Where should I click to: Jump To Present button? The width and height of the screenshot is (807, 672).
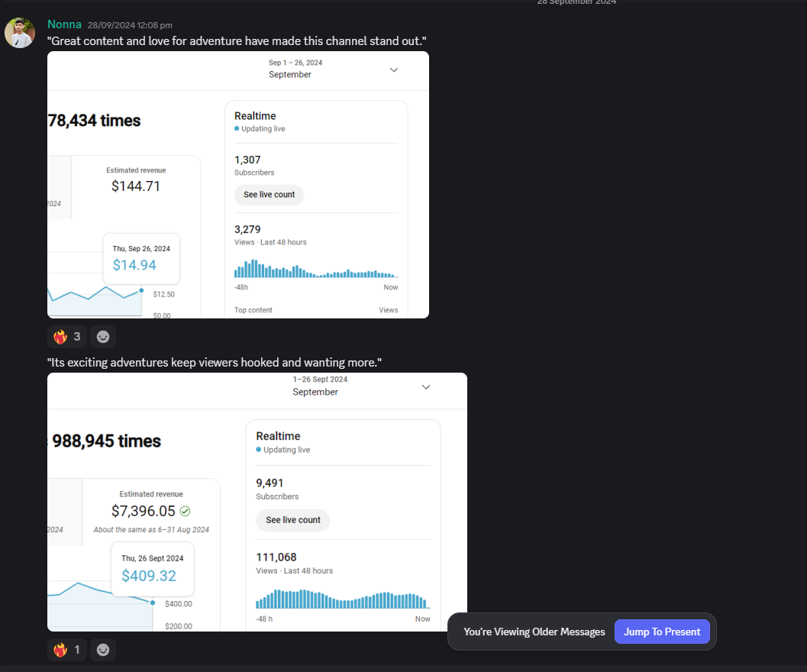[662, 632]
